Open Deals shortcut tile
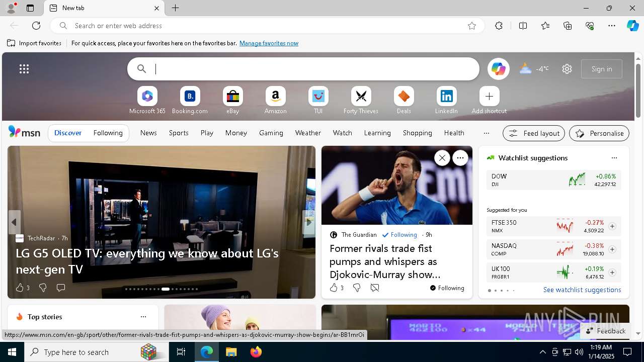The height and width of the screenshot is (362, 644). pos(404,101)
